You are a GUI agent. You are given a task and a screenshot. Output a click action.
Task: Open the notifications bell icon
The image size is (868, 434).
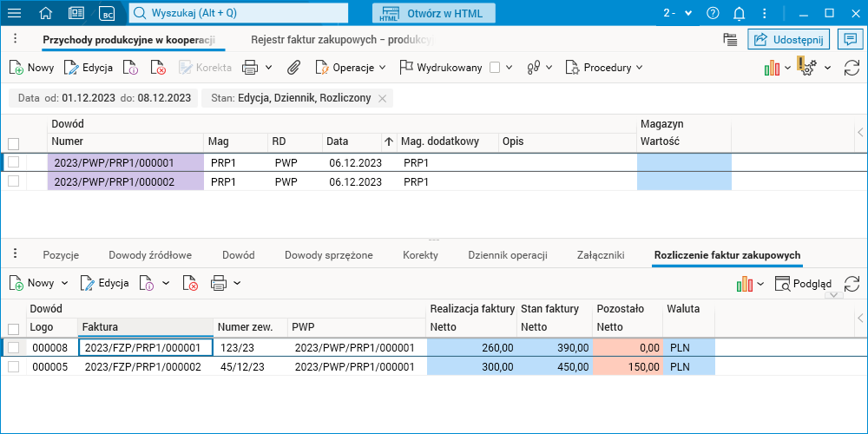pos(739,13)
